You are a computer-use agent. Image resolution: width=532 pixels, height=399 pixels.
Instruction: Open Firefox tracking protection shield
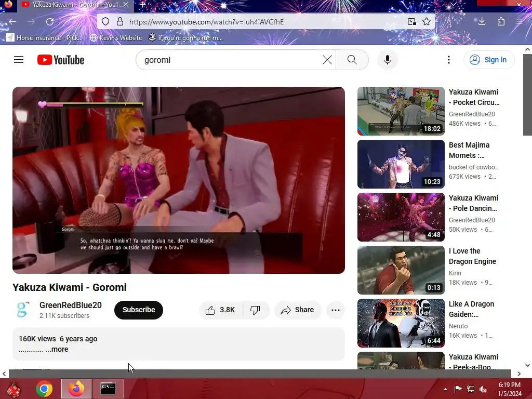105,22
